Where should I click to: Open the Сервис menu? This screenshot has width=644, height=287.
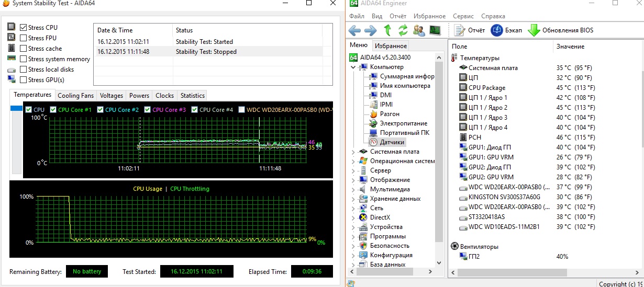tap(463, 16)
